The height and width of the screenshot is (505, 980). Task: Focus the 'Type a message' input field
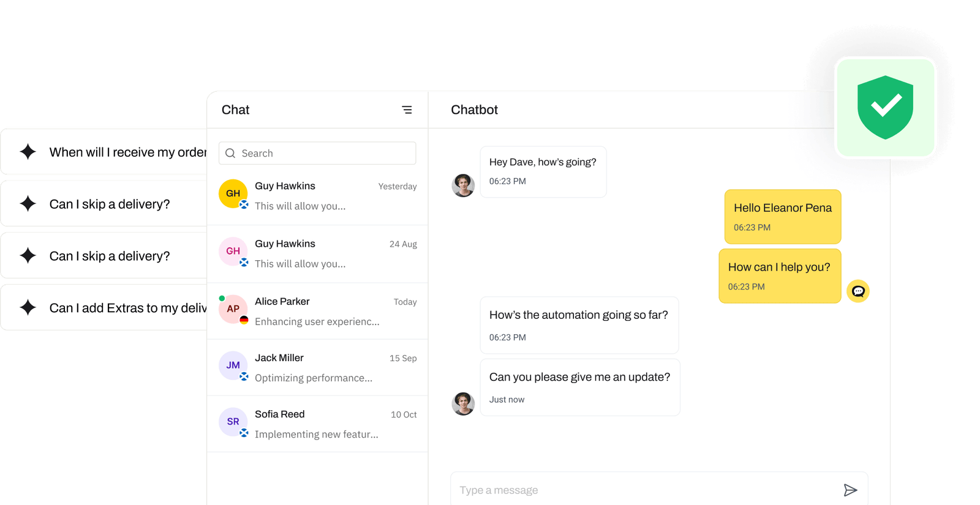643,490
